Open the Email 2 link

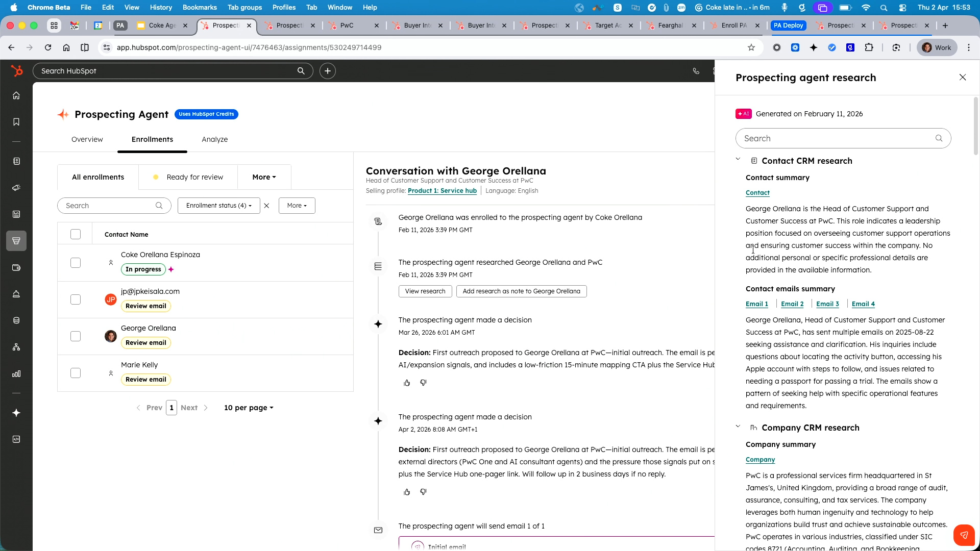point(792,304)
